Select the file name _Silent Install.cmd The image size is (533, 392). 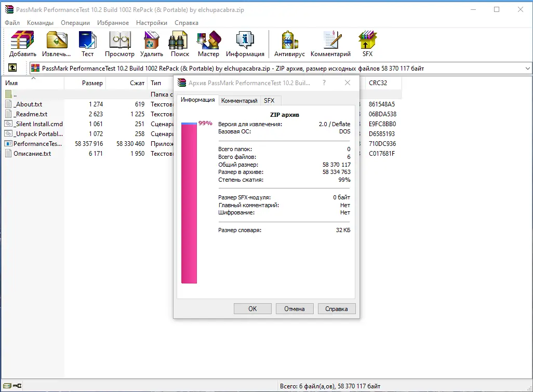point(38,124)
